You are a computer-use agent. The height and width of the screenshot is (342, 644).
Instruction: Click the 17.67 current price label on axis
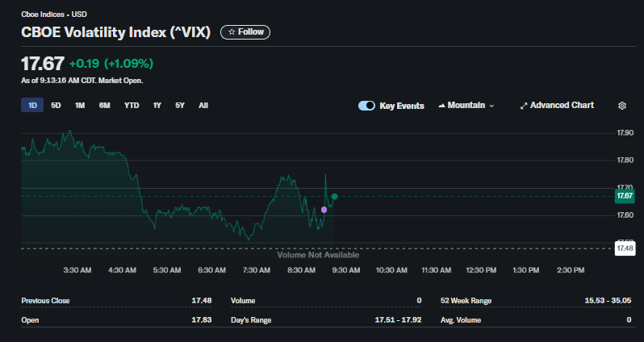625,196
